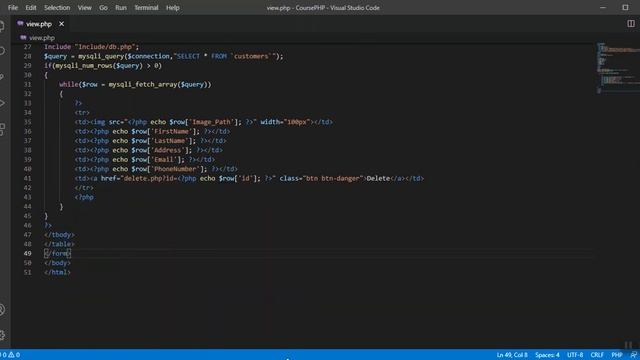Open the Explorer files icon in activity bar

2,27
